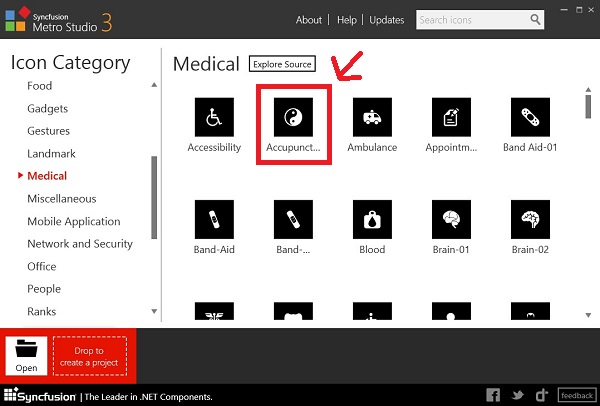Image resolution: width=600 pixels, height=406 pixels.
Task: Click the Syncfusion Metro Studio logo
Action: click(x=59, y=20)
